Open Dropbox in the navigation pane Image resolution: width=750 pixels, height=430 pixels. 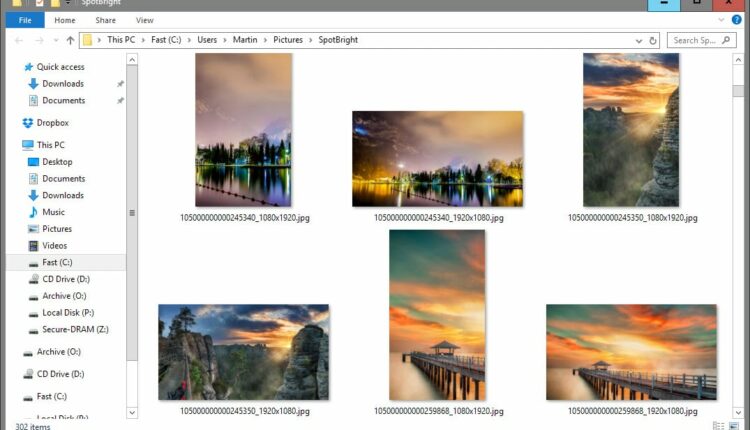pyautogui.click(x=53, y=122)
